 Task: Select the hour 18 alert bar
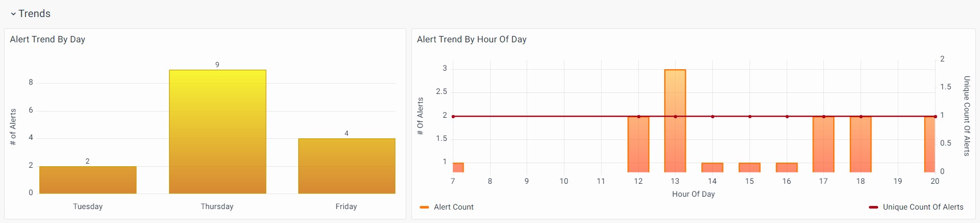click(x=861, y=144)
